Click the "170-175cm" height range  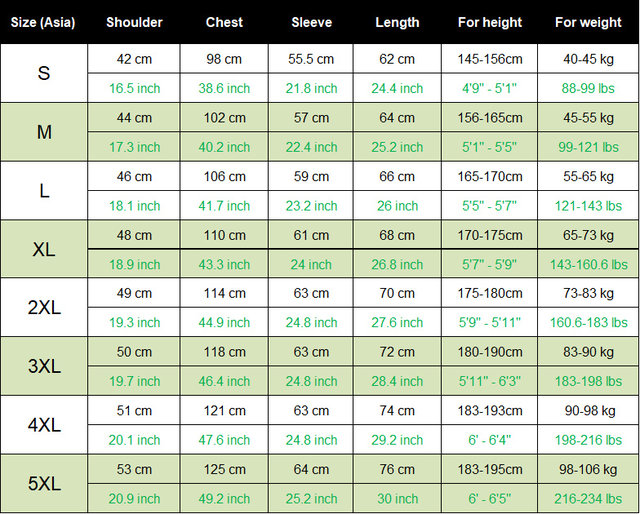(490, 235)
